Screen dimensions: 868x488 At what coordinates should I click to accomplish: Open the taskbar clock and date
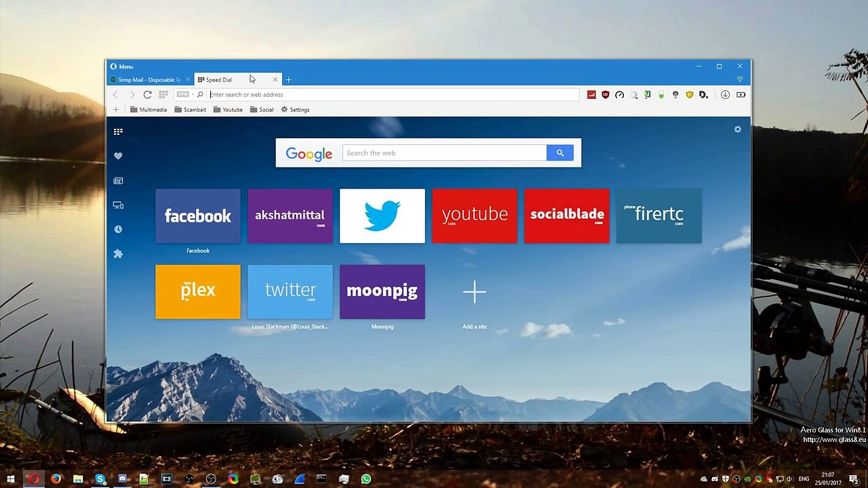pyautogui.click(x=828, y=479)
